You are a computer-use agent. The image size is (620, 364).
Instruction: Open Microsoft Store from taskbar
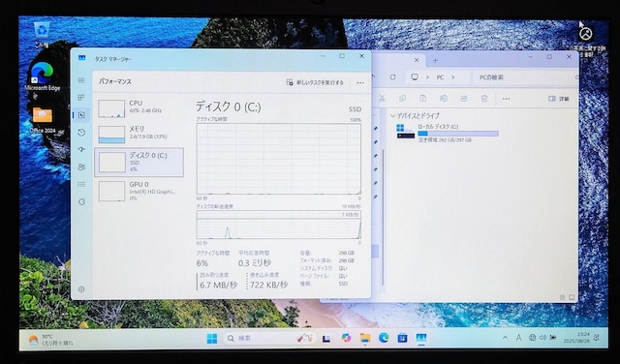(403, 338)
